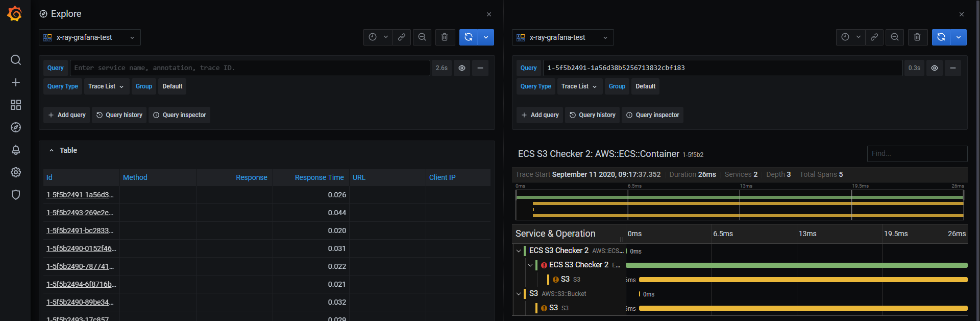Click the left pane's clear all trash icon
980x321 pixels.
pyautogui.click(x=445, y=37)
